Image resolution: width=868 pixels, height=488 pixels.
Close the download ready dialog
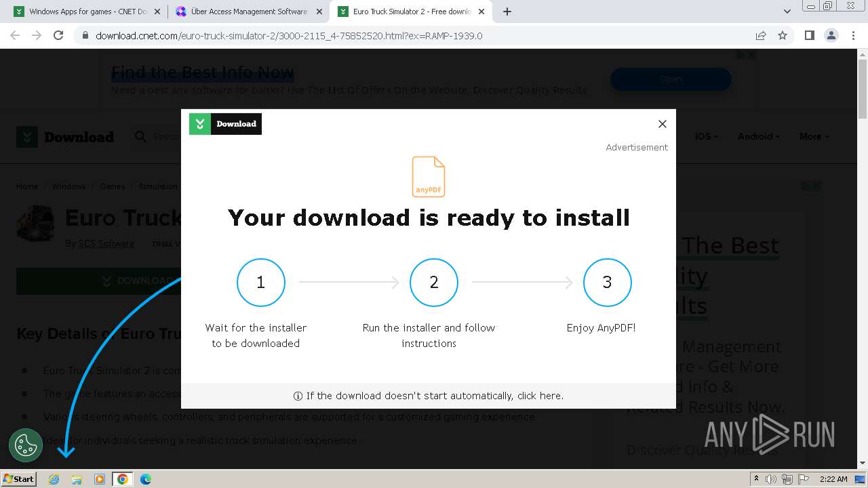[663, 124]
